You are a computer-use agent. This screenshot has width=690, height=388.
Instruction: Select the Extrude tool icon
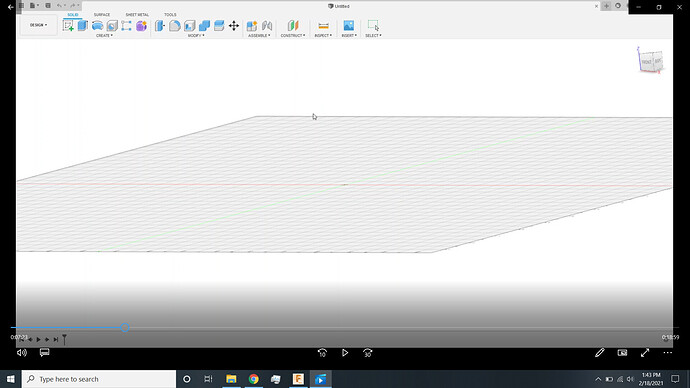pos(82,26)
